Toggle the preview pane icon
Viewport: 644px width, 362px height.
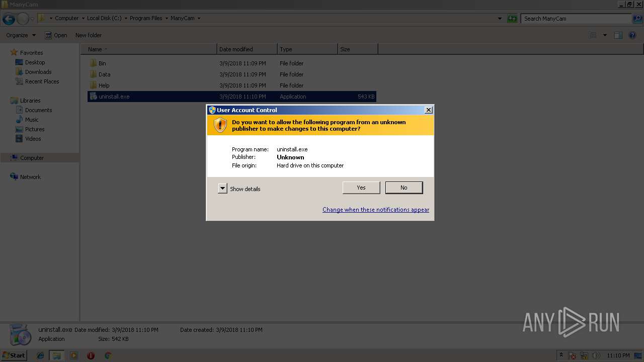pos(618,35)
